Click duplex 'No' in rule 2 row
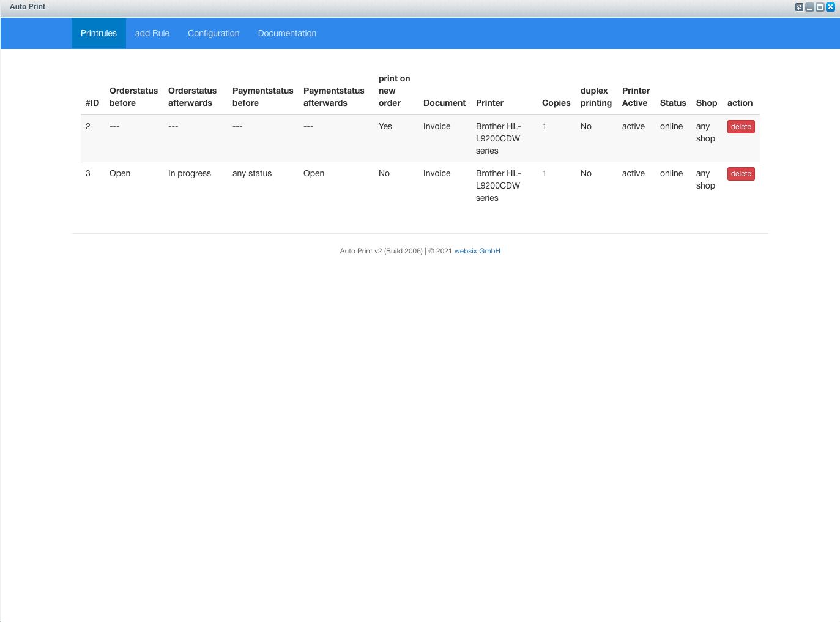The width and height of the screenshot is (840, 622). [x=586, y=126]
